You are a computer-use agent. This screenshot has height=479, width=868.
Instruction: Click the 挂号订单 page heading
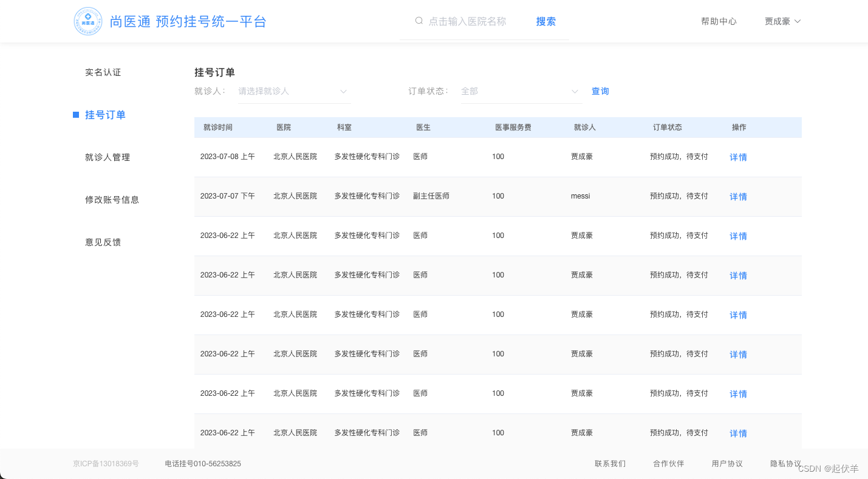coord(214,72)
